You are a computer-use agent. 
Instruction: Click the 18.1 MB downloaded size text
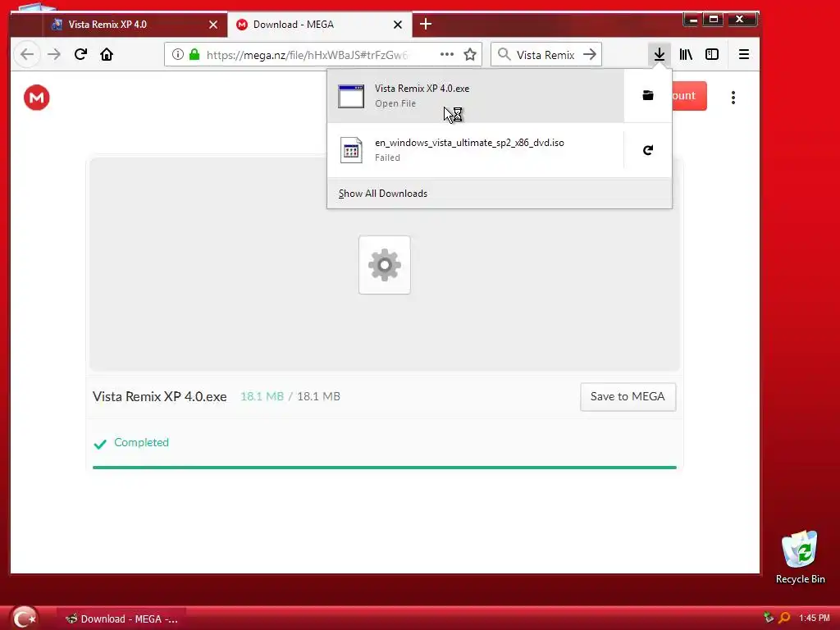[x=262, y=396]
